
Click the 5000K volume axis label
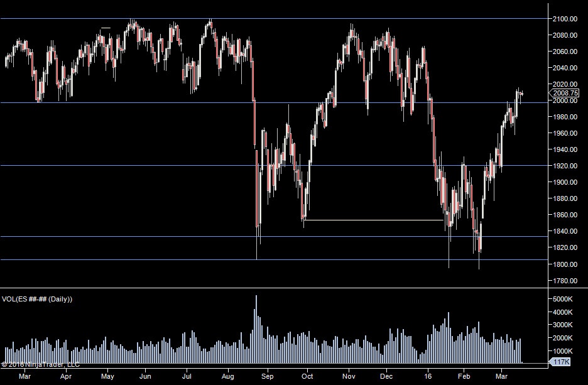click(x=562, y=299)
